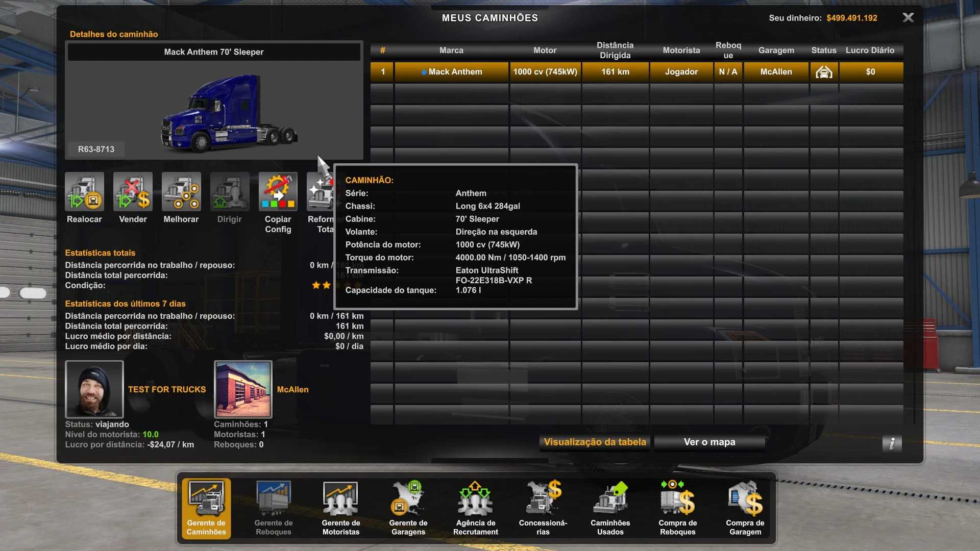
Task: Click the driver portrait thumbnail
Action: [x=94, y=389]
